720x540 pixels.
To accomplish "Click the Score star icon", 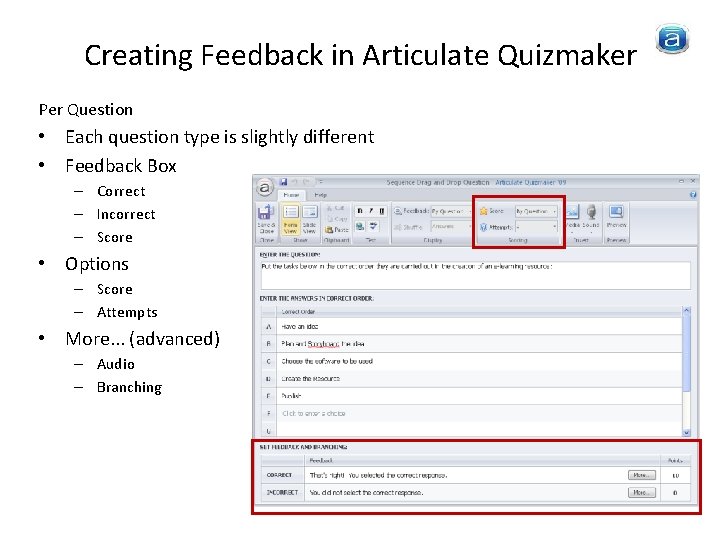I will pos(483,211).
